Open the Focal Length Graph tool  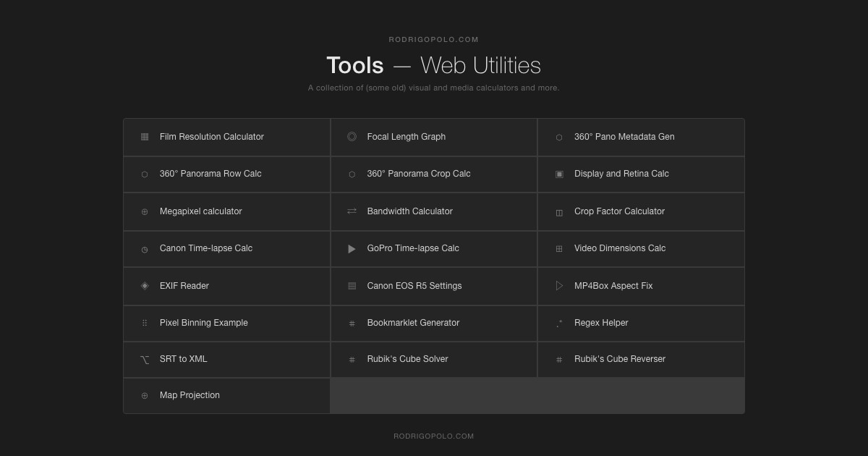(x=434, y=138)
